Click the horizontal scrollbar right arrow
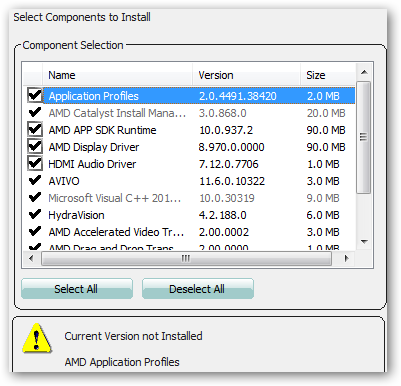 click(347, 258)
